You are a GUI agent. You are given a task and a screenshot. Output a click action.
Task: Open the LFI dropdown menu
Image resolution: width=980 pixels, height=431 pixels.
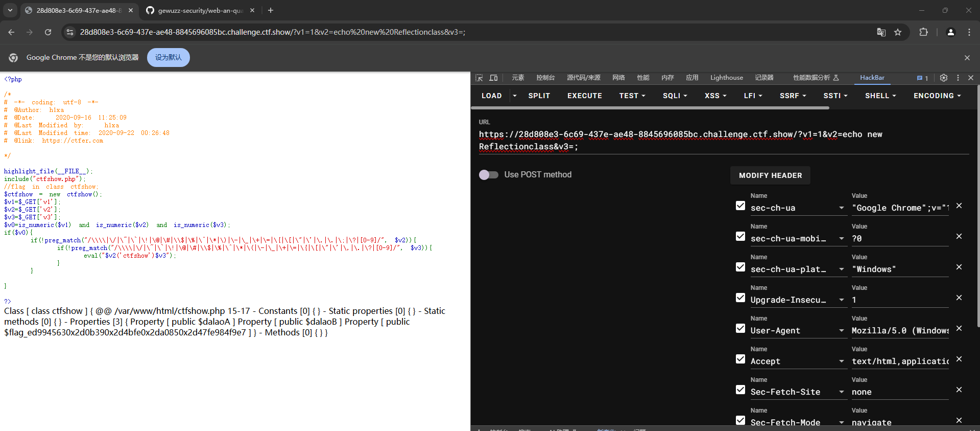pos(753,96)
